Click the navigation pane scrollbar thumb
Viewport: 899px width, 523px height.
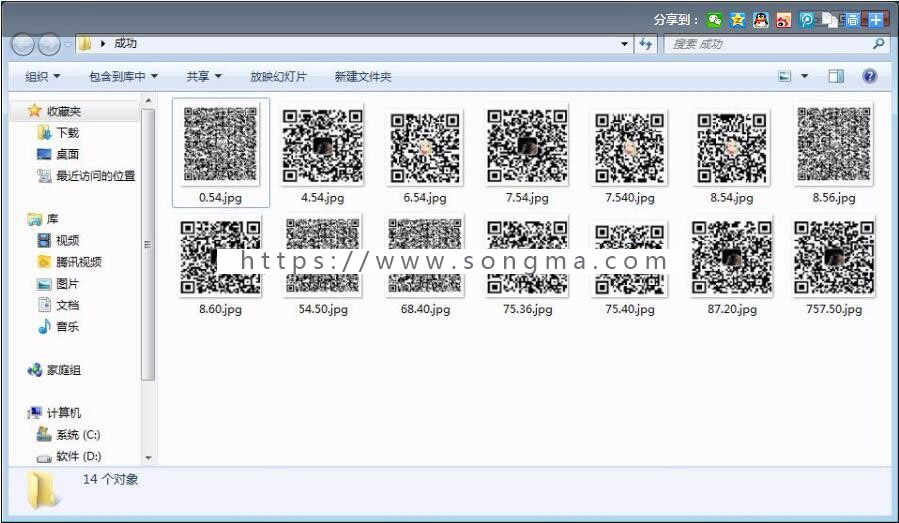point(148,244)
